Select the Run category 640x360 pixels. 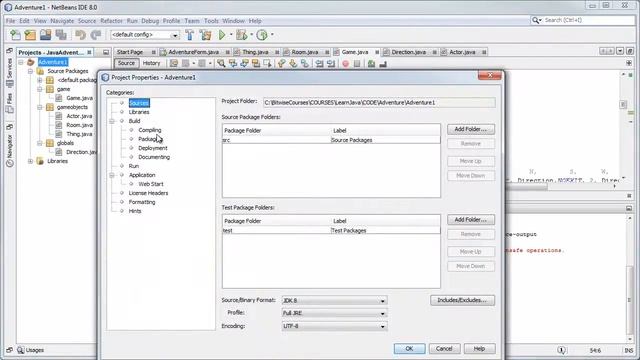pyautogui.click(x=134, y=166)
